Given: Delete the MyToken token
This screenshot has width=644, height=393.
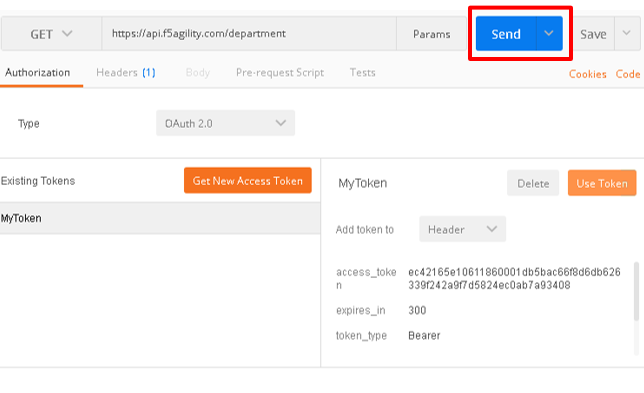Looking at the screenshot, I should pos(533,183).
